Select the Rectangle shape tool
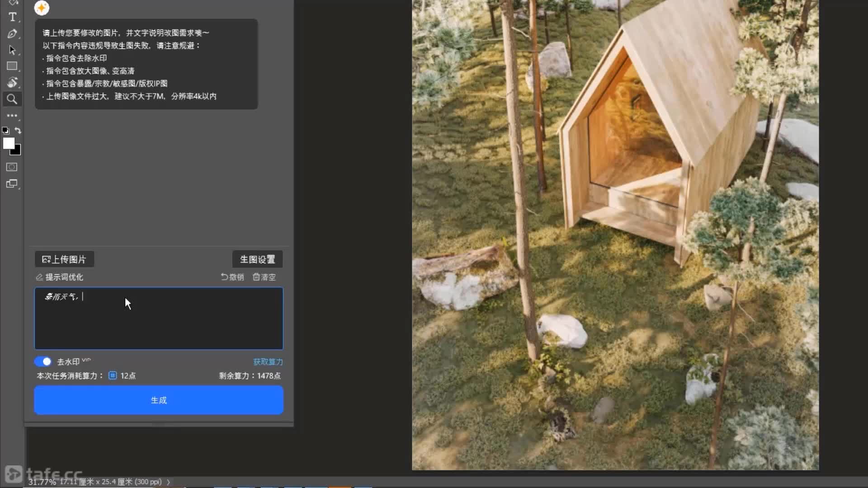Screen dimensions: 868x488 pos(12,66)
